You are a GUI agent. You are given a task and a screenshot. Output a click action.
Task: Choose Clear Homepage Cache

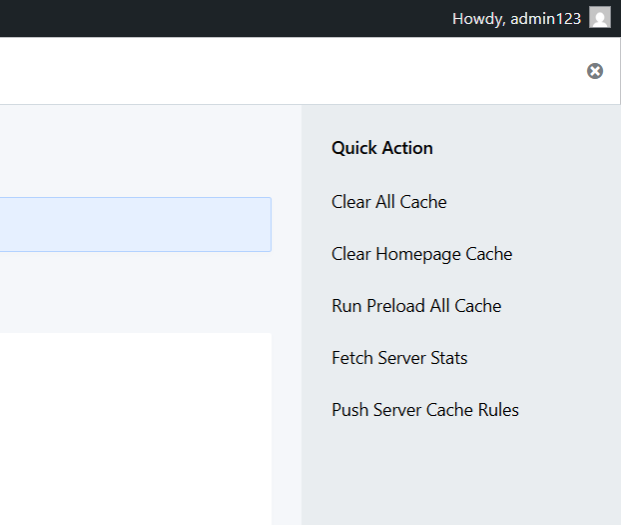click(x=421, y=254)
